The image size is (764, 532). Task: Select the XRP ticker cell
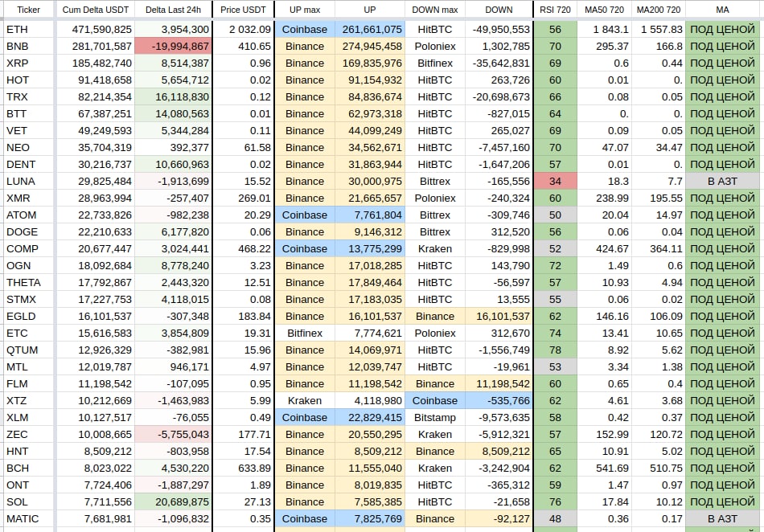28,63
